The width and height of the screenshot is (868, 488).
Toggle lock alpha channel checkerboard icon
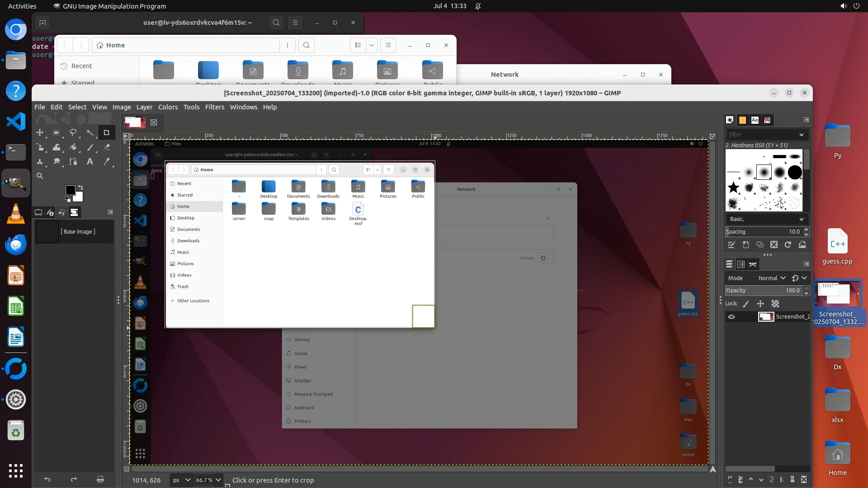(775, 304)
